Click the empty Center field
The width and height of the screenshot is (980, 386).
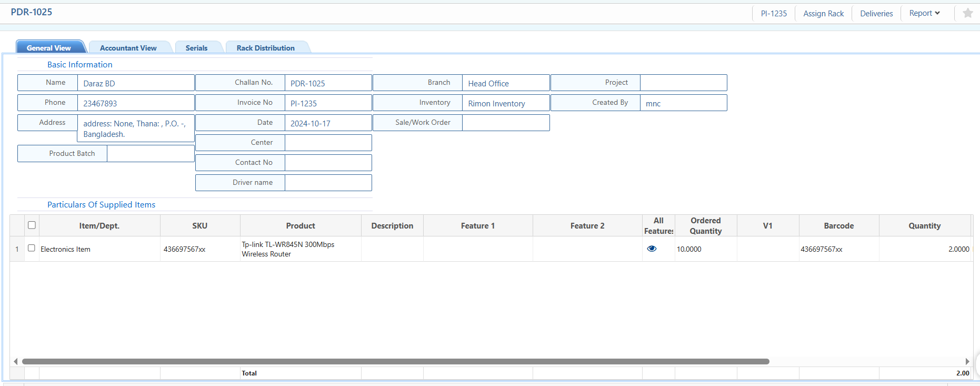(x=328, y=143)
